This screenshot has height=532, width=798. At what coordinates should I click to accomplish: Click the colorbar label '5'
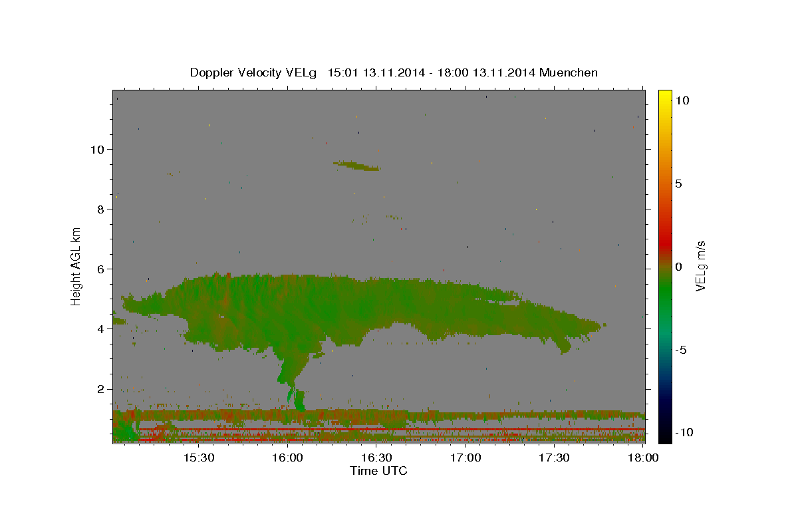[678, 184]
